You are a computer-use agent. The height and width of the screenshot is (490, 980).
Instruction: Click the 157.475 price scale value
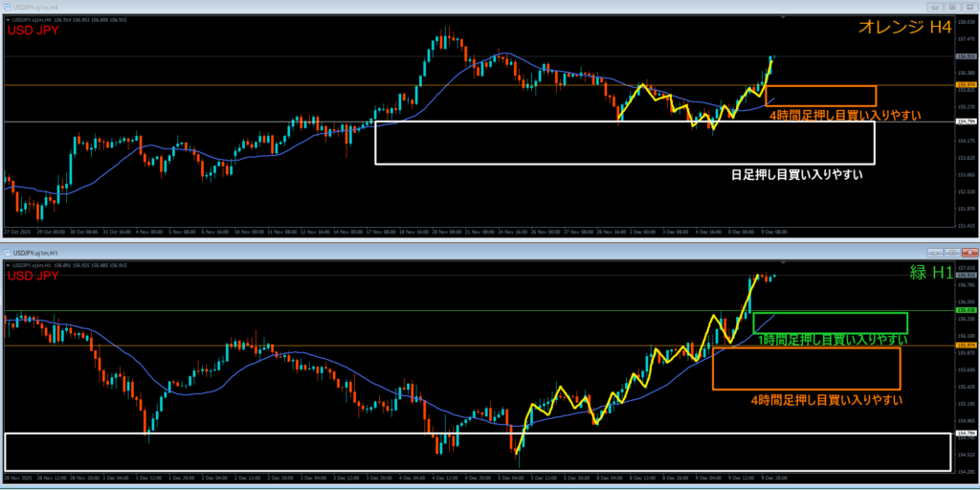click(965, 38)
